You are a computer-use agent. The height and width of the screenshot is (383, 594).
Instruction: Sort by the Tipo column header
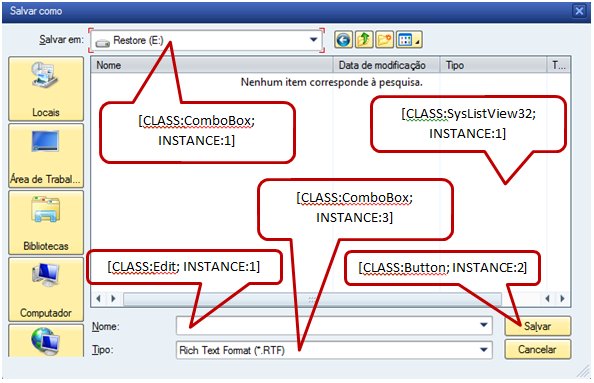coord(493,65)
